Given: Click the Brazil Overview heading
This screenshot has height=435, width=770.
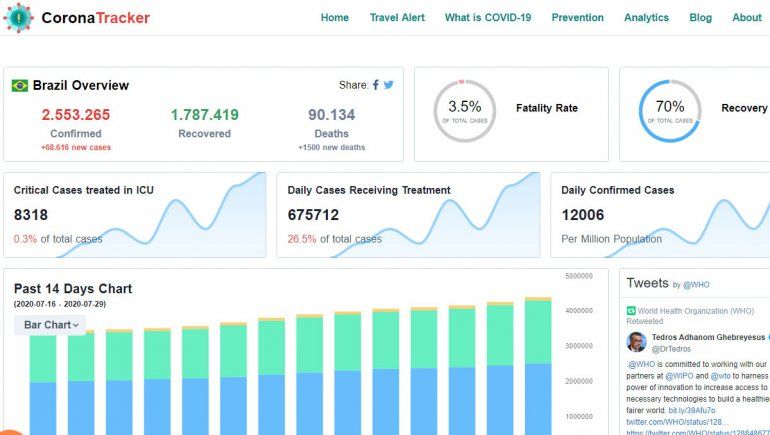Looking at the screenshot, I should pos(81,85).
